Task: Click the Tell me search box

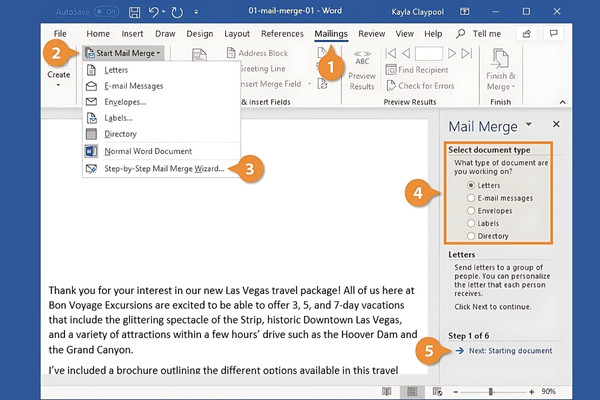Action: click(479, 34)
